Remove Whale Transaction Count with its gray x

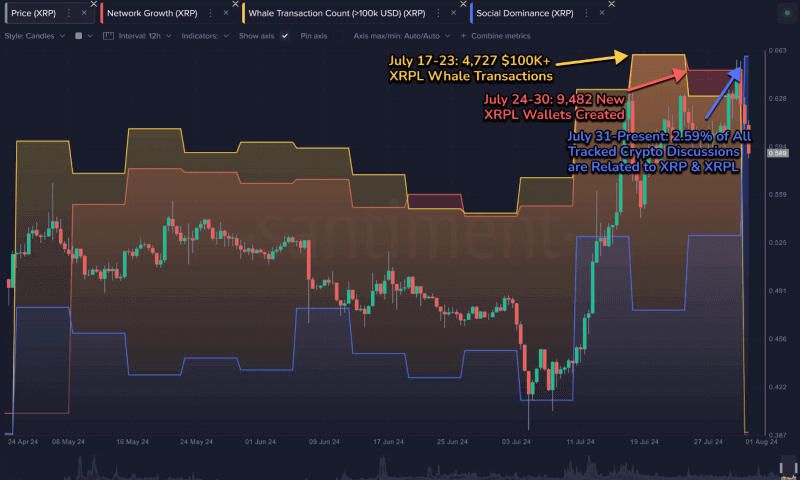tap(454, 13)
